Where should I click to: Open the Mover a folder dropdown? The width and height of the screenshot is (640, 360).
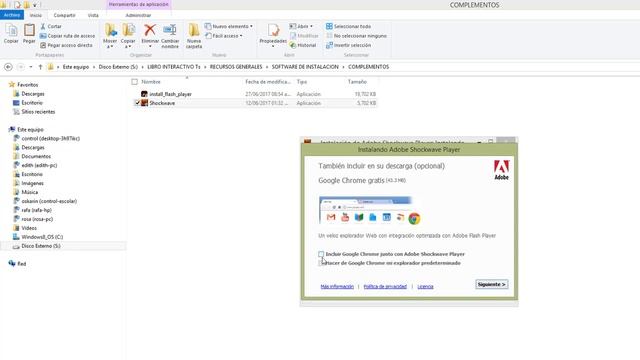pos(110,36)
